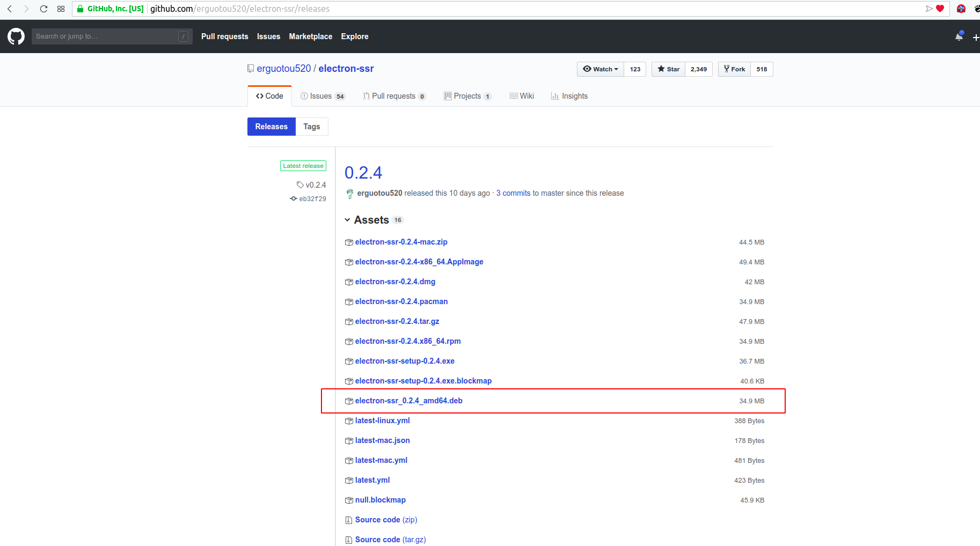980x546 pixels.
Task: Click the v0.2.4 tag link
Action: click(316, 185)
